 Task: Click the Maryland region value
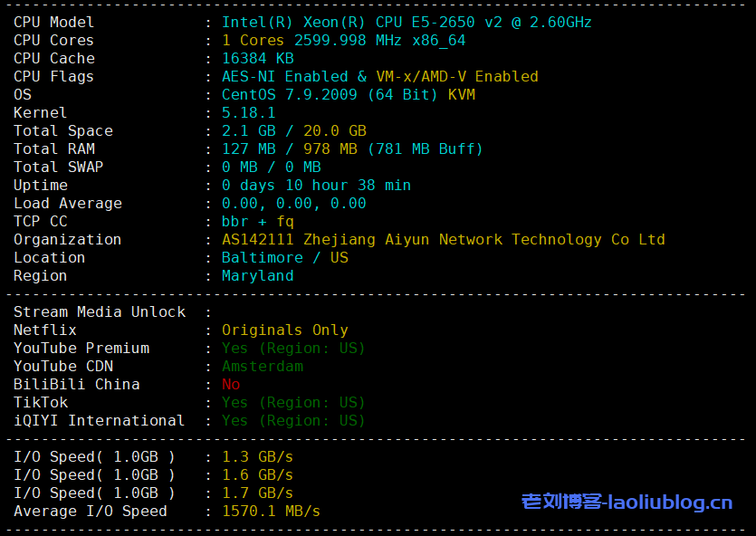pos(257,275)
